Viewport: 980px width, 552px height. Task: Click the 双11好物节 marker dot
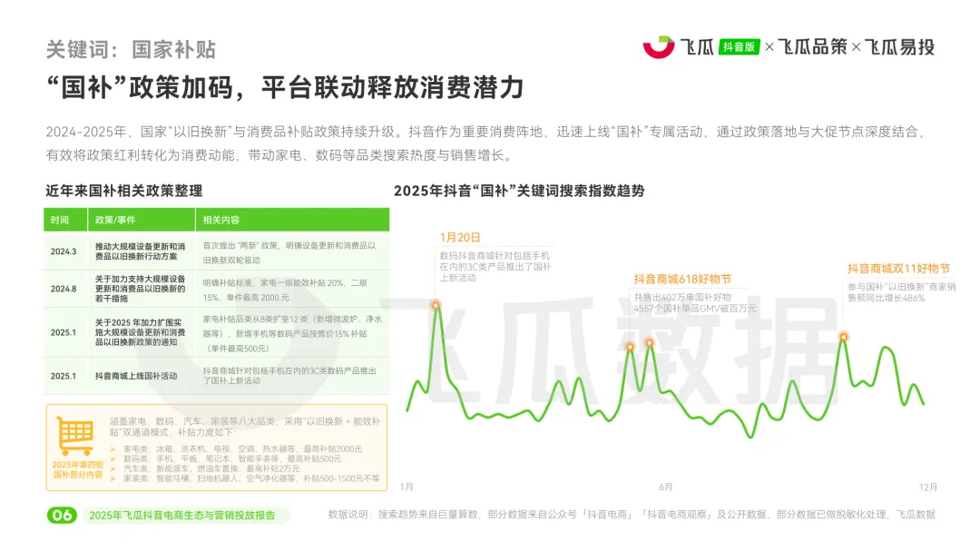[844, 337]
